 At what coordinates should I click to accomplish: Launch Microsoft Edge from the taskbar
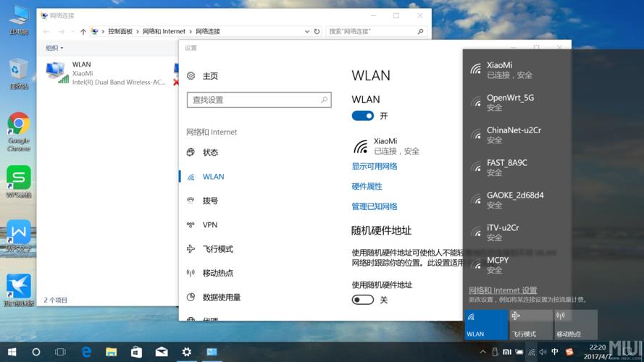coord(86,352)
